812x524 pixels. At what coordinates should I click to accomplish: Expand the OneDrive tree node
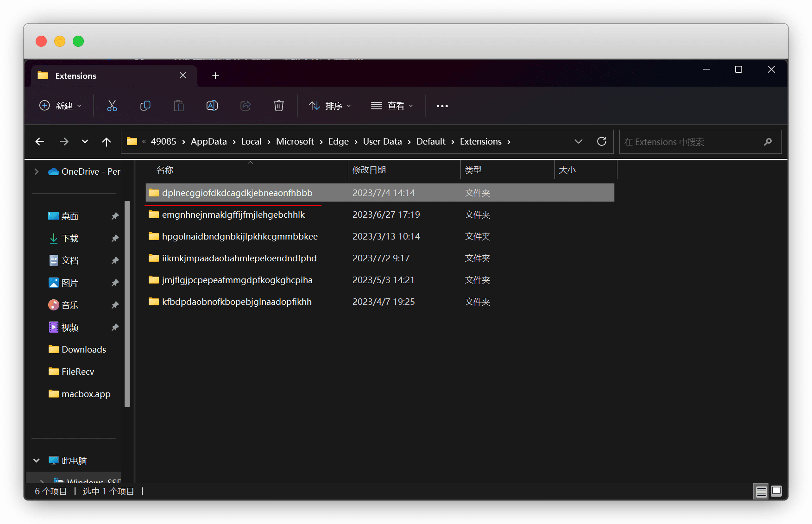click(37, 171)
